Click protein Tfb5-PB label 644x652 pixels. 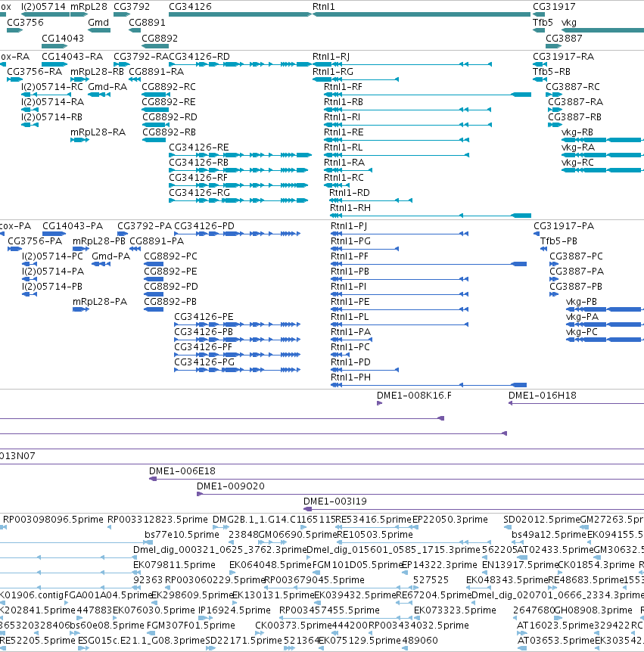(558, 241)
